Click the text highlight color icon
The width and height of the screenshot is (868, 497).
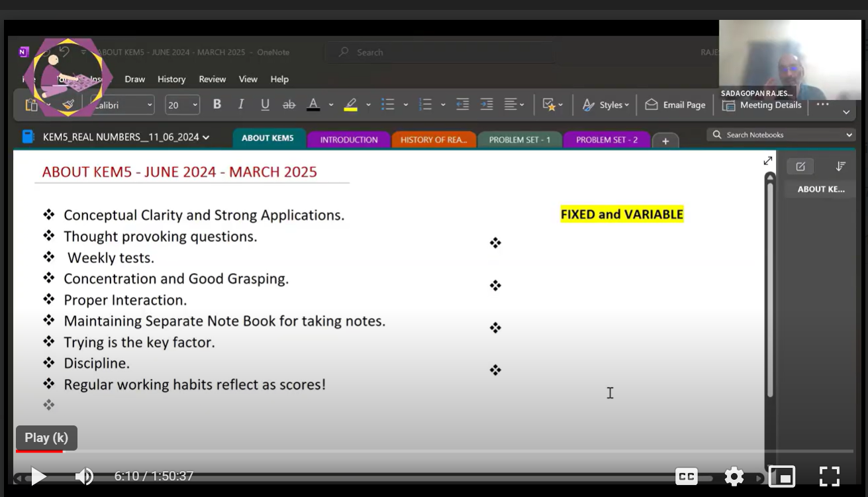pos(351,105)
